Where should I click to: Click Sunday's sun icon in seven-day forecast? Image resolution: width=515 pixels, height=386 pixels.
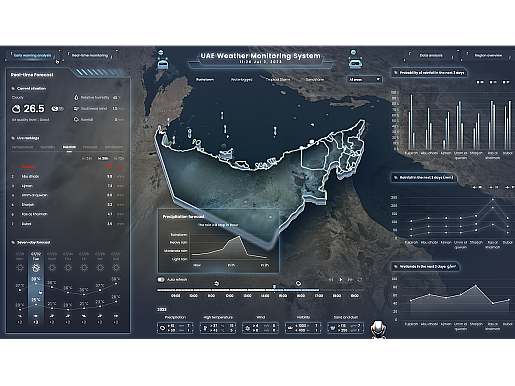pos(116,268)
